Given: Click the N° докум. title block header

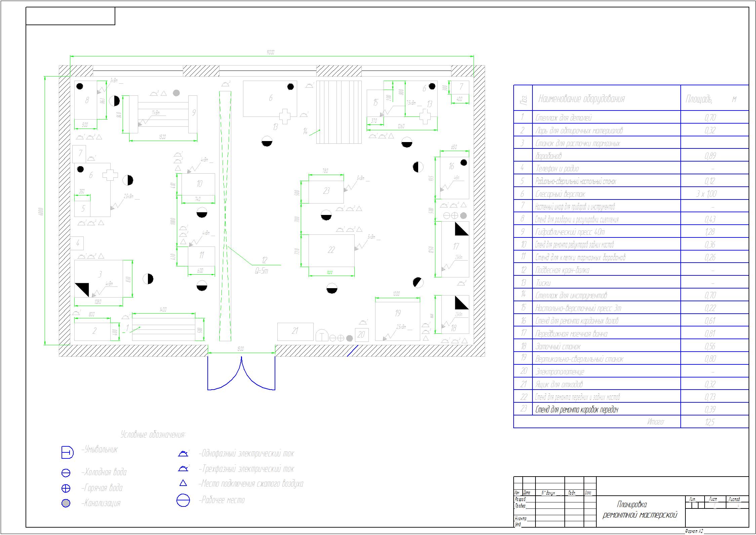Looking at the screenshot, I should (548, 493).
